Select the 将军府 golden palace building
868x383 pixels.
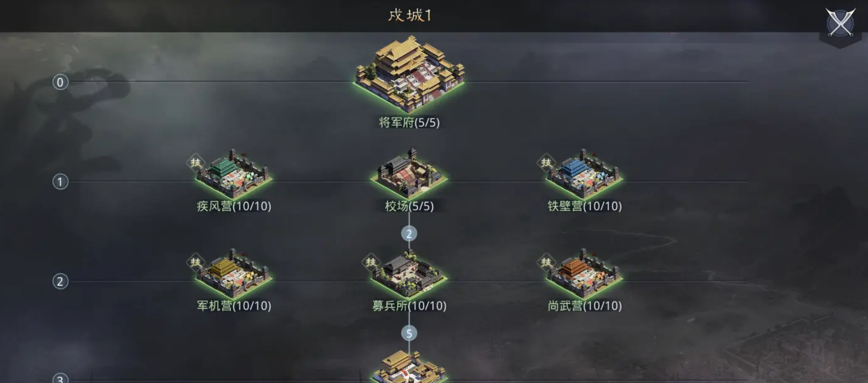(409, 74)
